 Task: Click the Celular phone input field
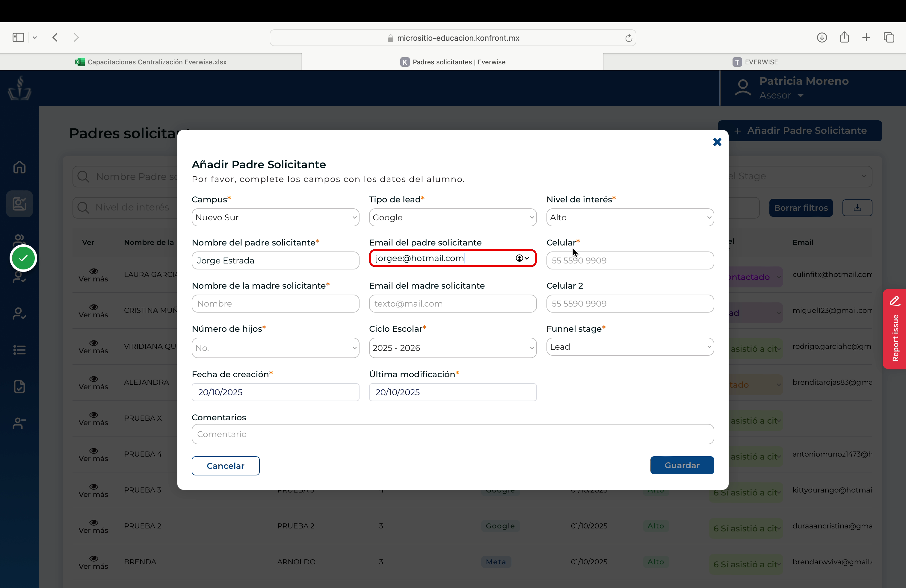630,260
